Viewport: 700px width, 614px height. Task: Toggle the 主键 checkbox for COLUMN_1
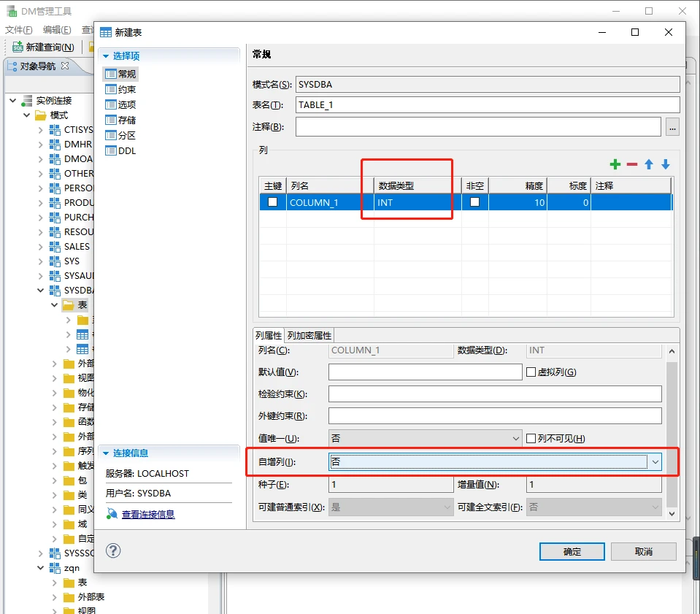pos(272,202)
